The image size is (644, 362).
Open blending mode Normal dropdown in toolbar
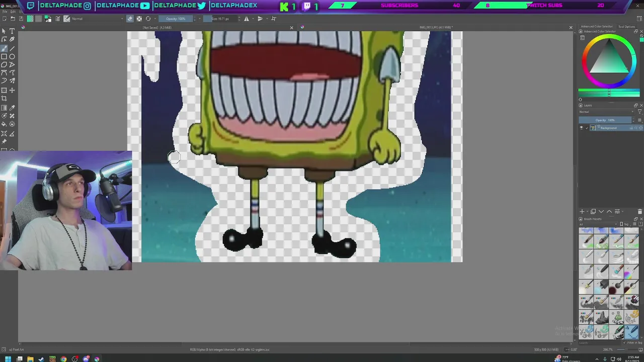coord(98,19)
